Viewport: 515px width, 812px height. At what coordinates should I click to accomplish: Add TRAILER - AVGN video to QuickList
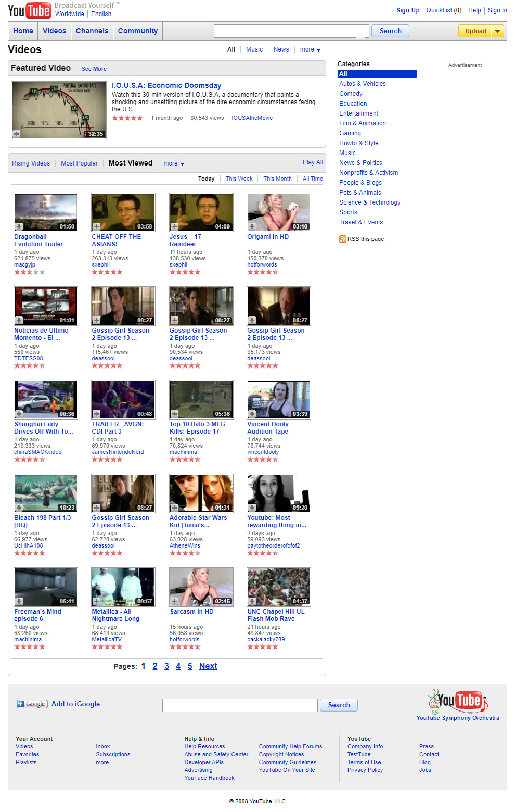pos(96,414)
